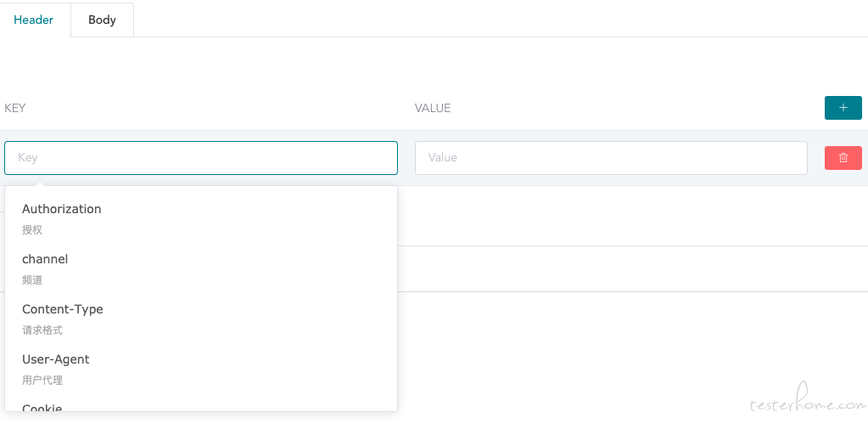Choose Authorization from the key suggestions
The image size is (868, 423).
(201, 218)
